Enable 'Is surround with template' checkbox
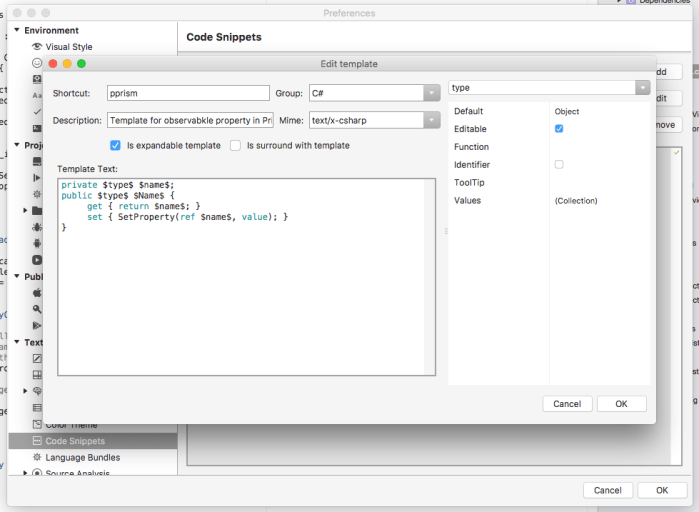 235,145
